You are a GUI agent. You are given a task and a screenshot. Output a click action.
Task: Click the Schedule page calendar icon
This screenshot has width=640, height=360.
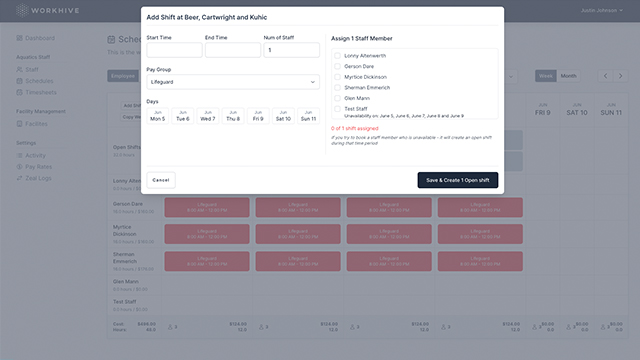click(x=111, y=40)
